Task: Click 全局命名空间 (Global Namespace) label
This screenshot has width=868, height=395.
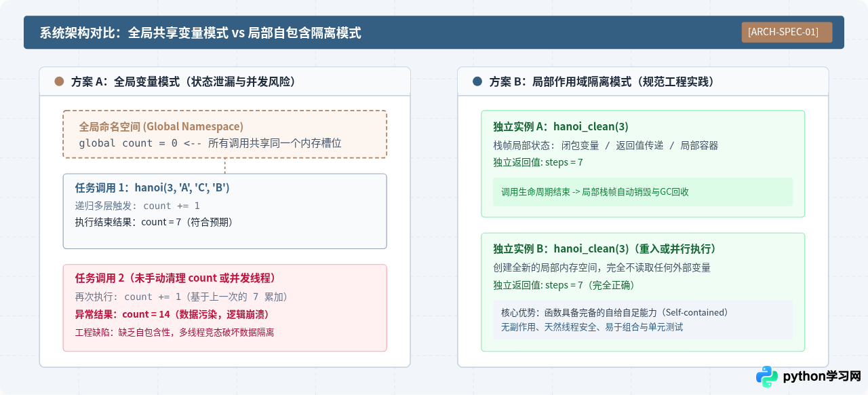Action: (161, 126)
